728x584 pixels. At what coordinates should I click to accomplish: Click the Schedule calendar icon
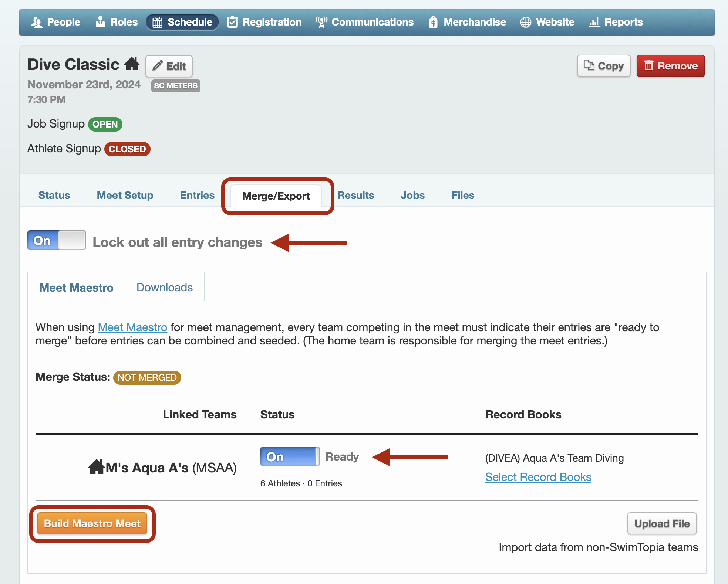(x=157, y=22)
